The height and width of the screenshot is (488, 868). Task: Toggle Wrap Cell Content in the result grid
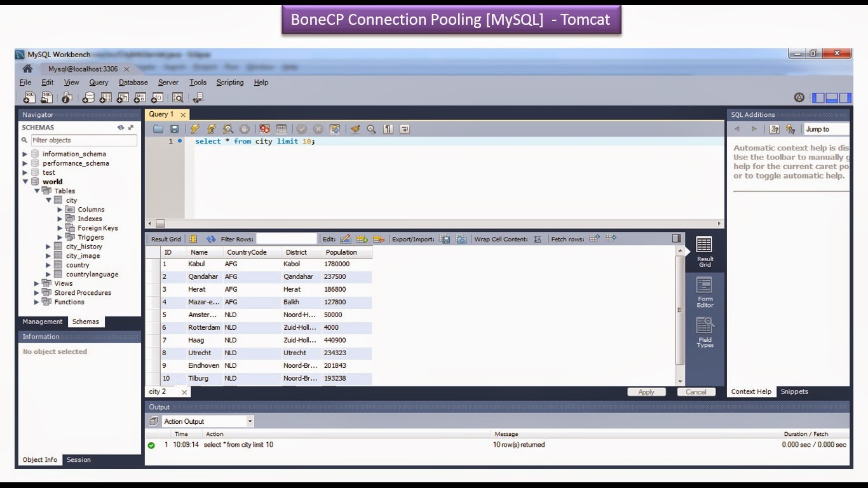[538, 238]
